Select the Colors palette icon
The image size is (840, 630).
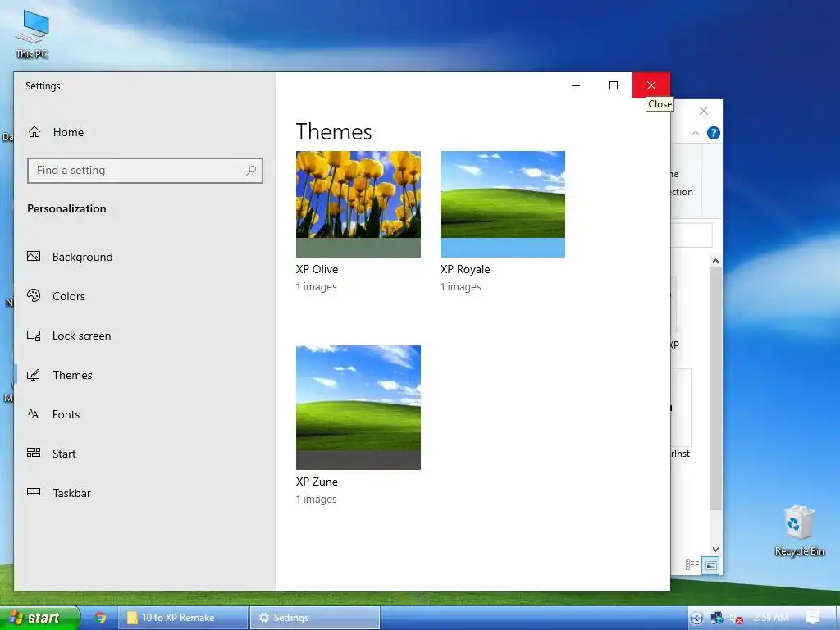point(34,295)
